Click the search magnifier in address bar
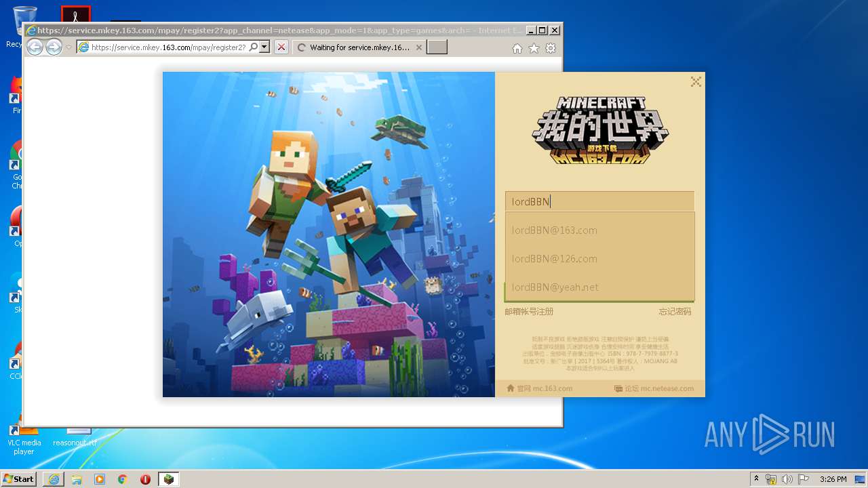Viewport: 868px width, 488px height. [254, 47]
